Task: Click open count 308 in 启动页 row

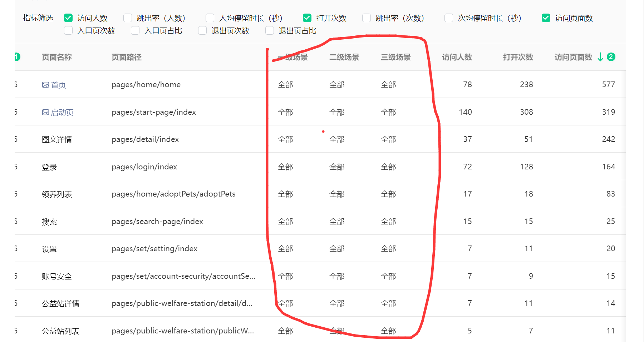Action: (x=526, y=112)
